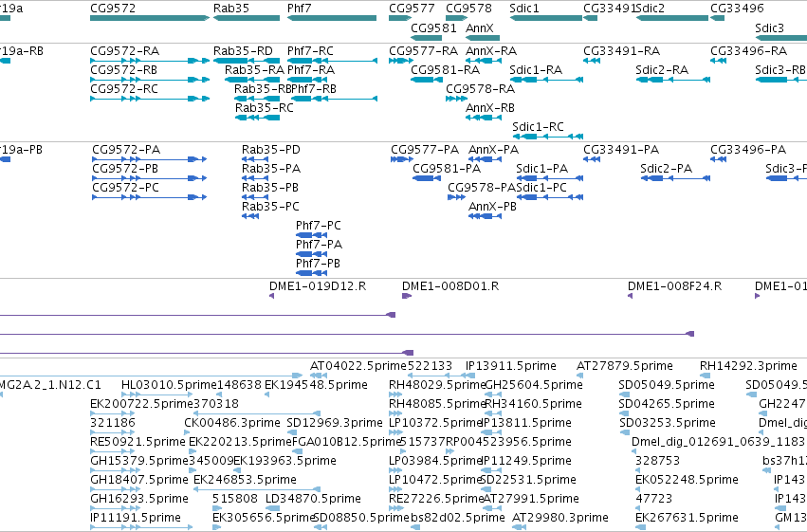Select the Sdic2 gene bar
807x532 pixels.
coord(673,18)
